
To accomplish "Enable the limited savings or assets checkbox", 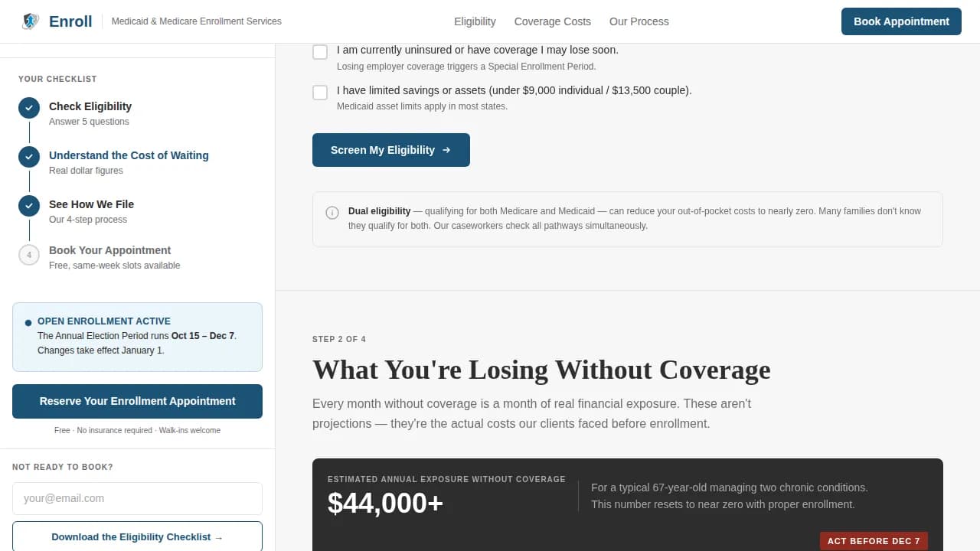I will (x=320, y=92).
